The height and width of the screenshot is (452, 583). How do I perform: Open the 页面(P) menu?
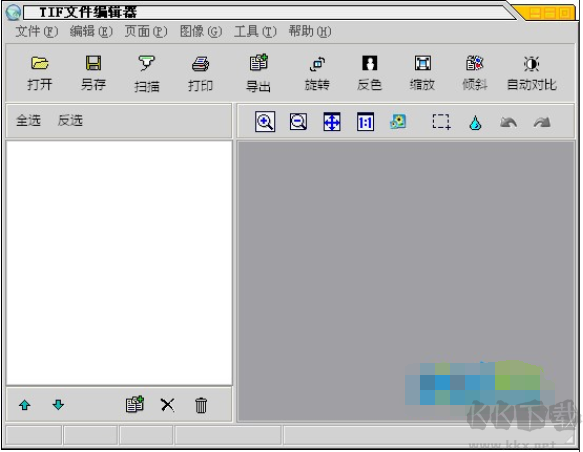(x=146, y=31)
